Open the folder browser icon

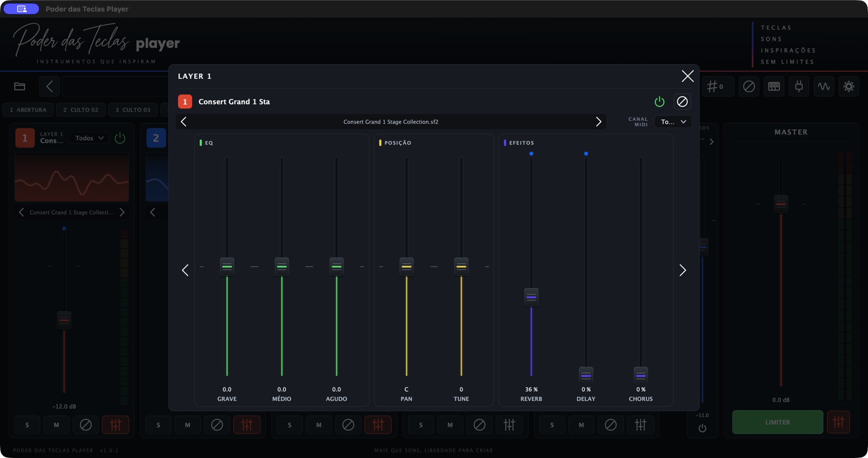coord(20,86)
